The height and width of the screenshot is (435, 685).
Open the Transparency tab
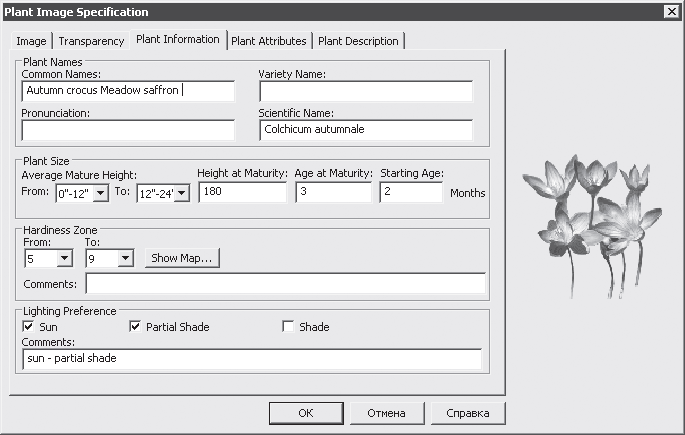click(90, 41)
